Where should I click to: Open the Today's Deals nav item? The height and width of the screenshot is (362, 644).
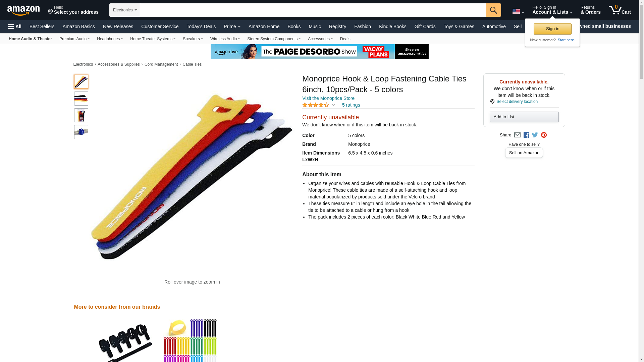pyautogui.click(x=201, y=26)
